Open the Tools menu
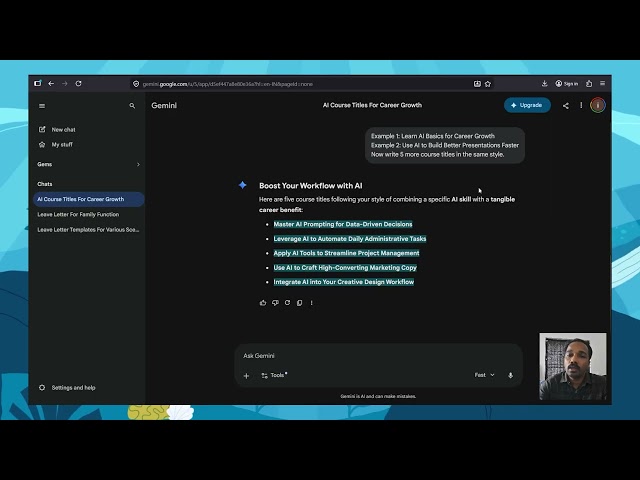The image size is (640, 480). pos(274,375)
